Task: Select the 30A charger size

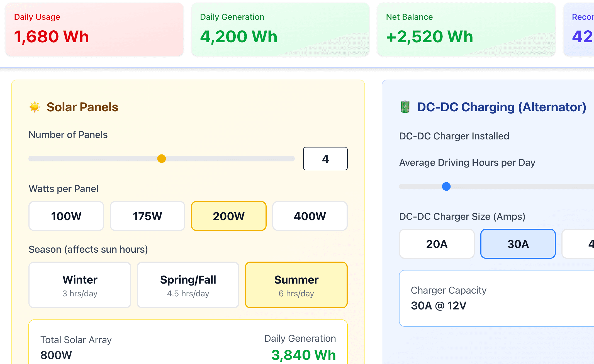Action: [518, 244]
